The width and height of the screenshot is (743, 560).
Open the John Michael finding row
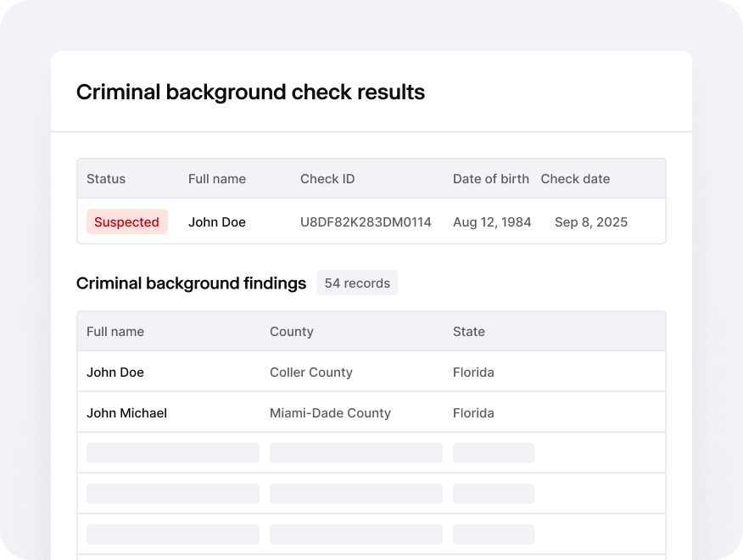click(127, 413)
